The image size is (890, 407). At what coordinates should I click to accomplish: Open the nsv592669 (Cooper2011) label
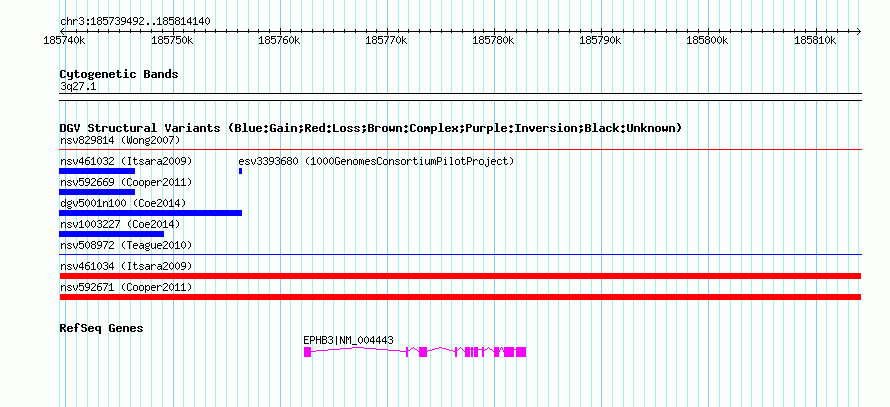(126, 182)
